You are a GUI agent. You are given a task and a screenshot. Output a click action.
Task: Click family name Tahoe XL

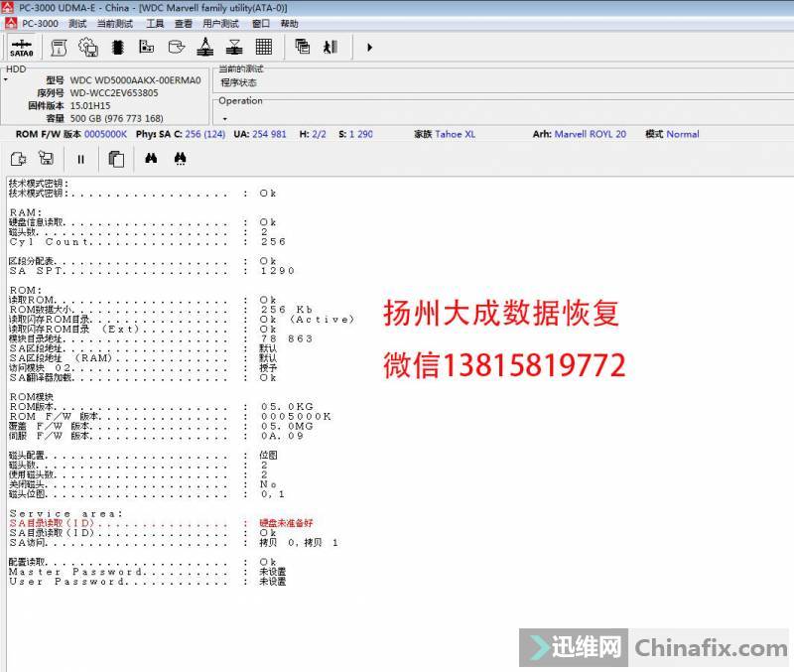456,134
